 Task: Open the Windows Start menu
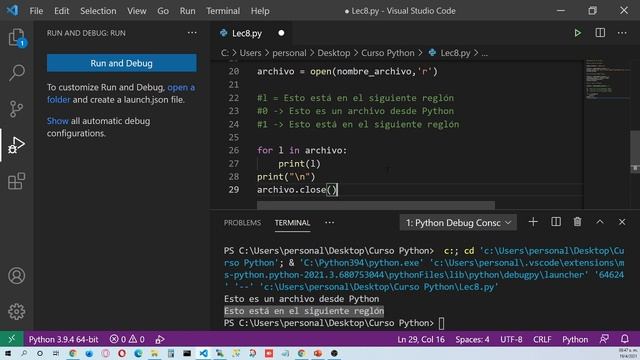click(x=7, y=353)
